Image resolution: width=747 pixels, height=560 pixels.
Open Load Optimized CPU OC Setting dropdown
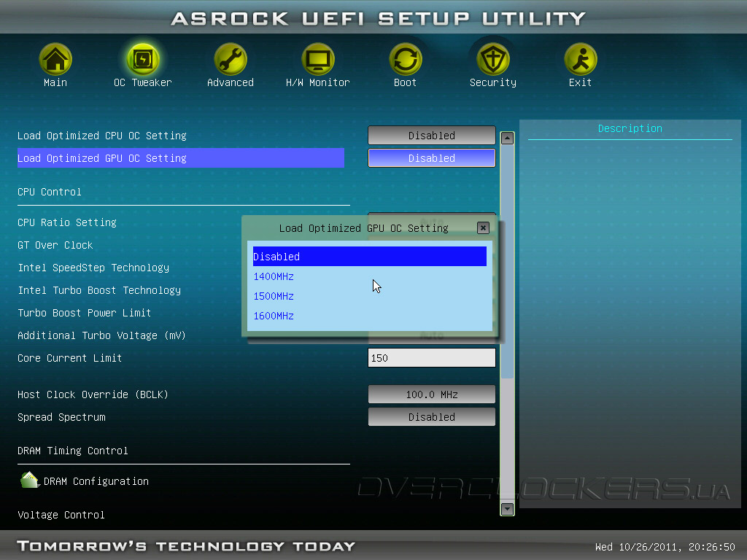(432, 135)
